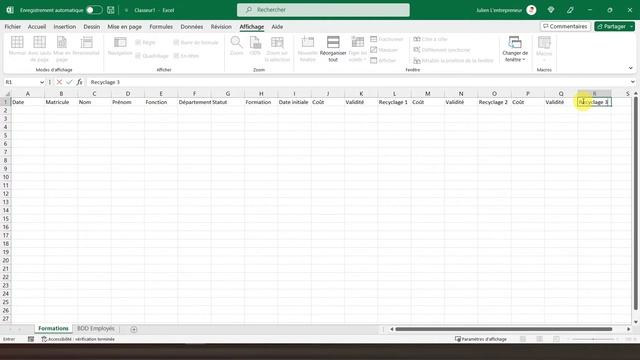
Task: Open the BDD Employés sheet tab
Action: pyautogui.click(x=96, y=329)
